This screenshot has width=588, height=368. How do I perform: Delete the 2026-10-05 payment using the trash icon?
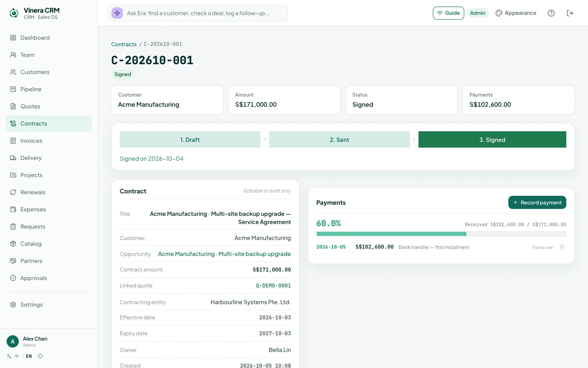tap(562, 247)
